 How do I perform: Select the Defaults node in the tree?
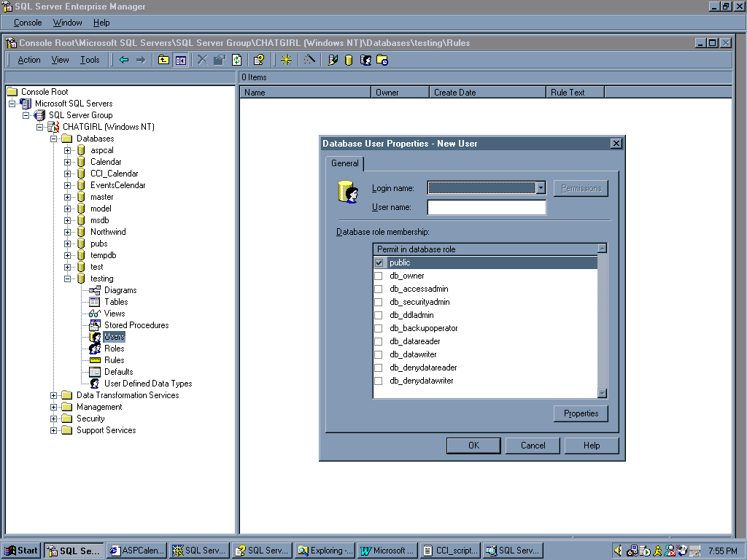118,372
